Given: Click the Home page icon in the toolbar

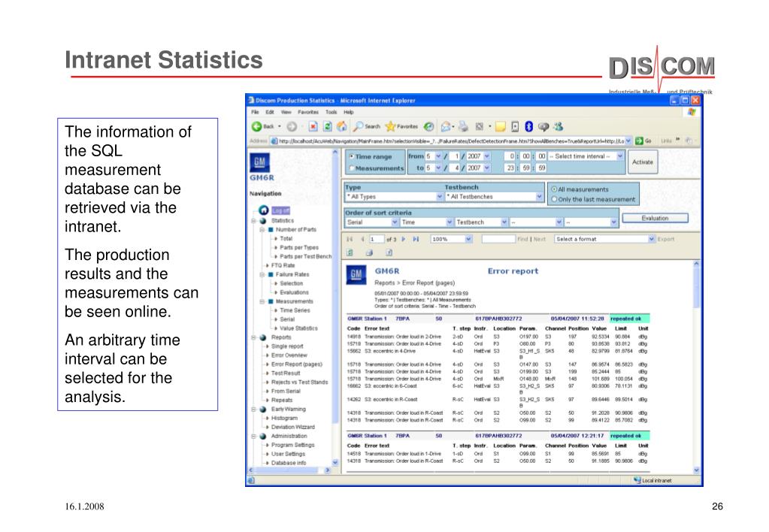Looking at the screenshot, I should pos(342,126).
